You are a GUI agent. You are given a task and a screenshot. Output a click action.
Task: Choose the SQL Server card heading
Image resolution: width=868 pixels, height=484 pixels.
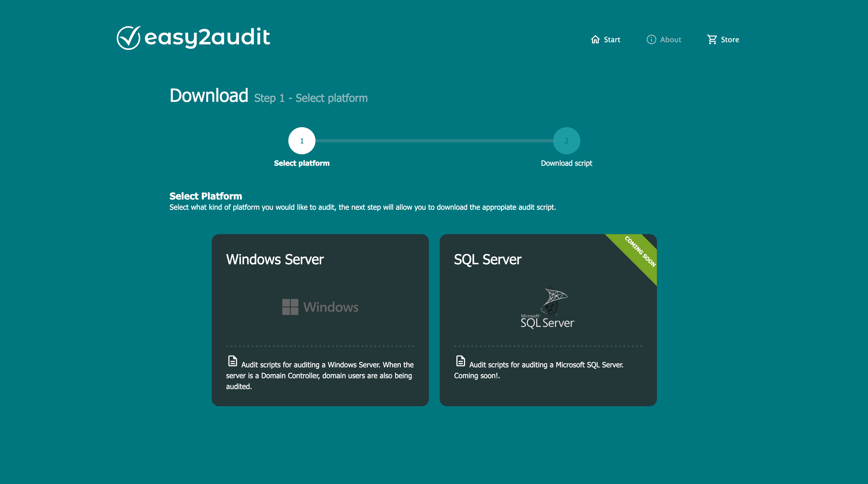[x=487, y=260]
